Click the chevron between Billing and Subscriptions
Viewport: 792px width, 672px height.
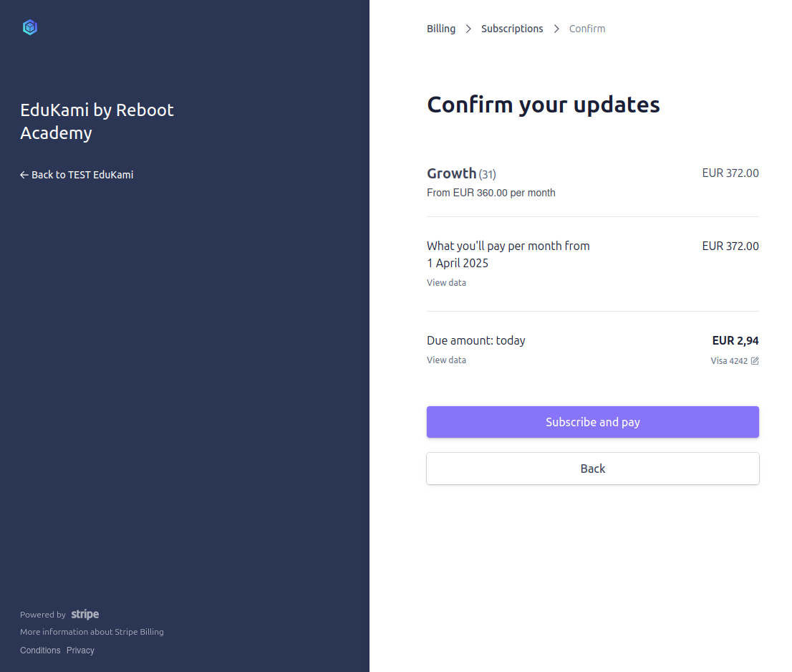[x=468, y=29]
